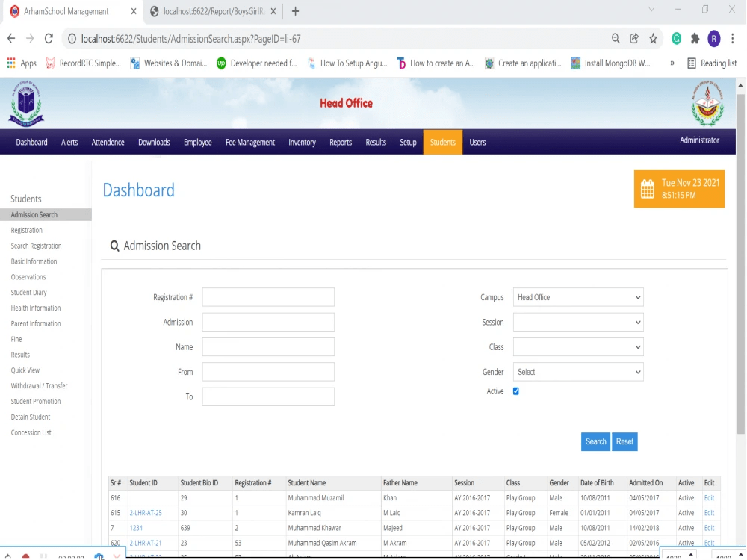Open the Campus dropdown

577,297
